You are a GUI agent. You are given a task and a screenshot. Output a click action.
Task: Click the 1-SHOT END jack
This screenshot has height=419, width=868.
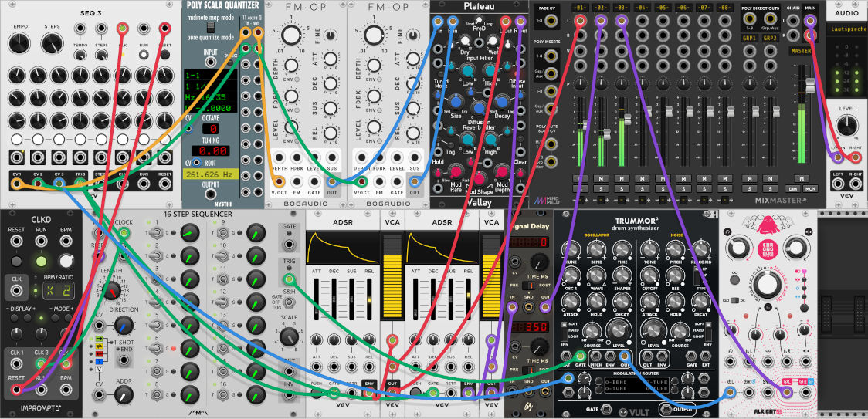pos(124,360)
